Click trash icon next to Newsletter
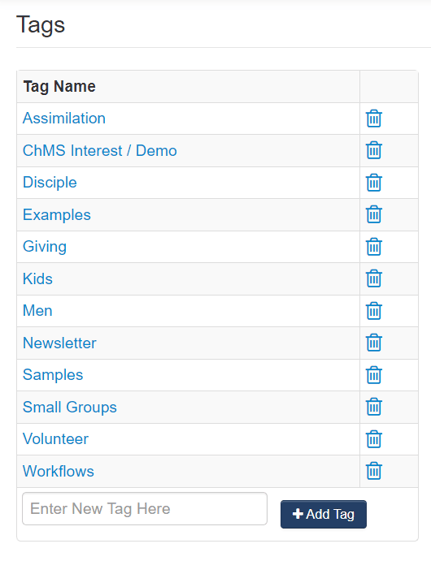Image resolution: width=431 pixels, height=561 pixels. tap(374, 343)
